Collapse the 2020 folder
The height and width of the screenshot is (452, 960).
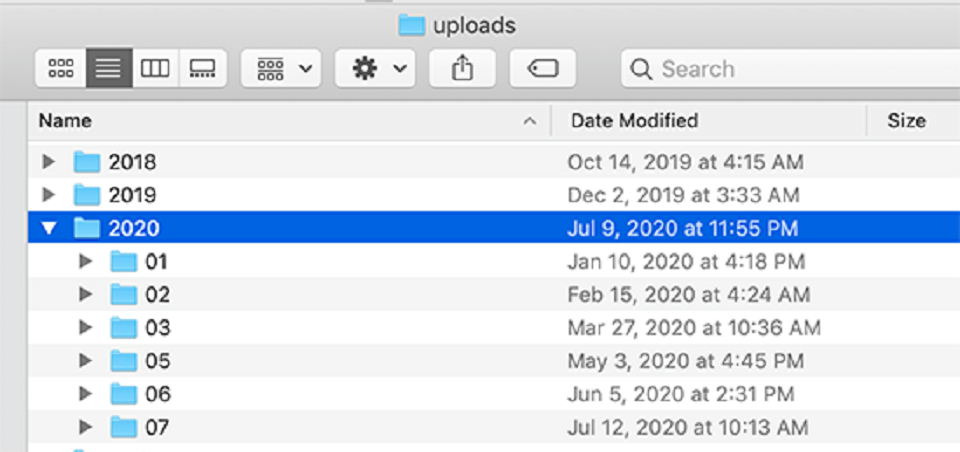point(49,228)
